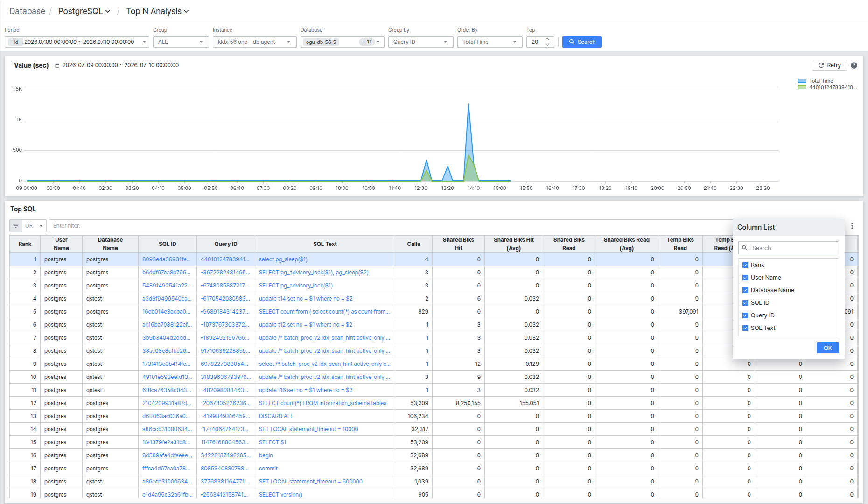Uncheck the Rank column checkbox

[x=745, y=265]
